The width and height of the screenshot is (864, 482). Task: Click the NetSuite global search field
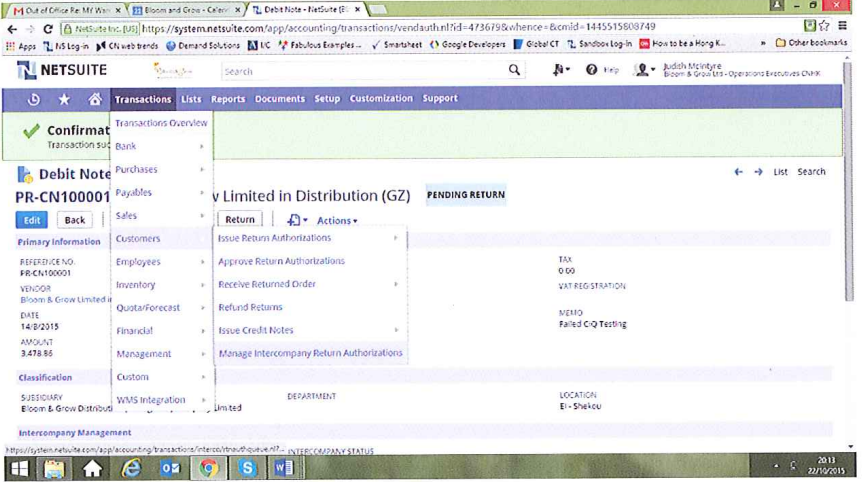coord(364,71)
